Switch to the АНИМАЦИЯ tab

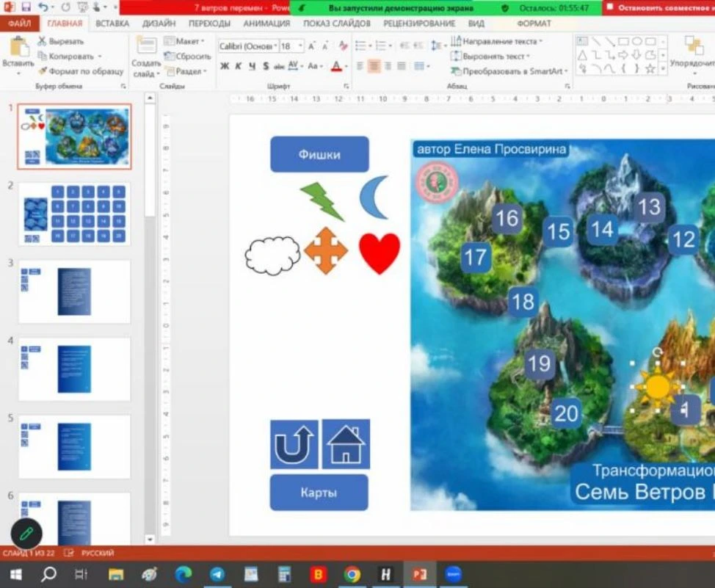pos(266,23)
